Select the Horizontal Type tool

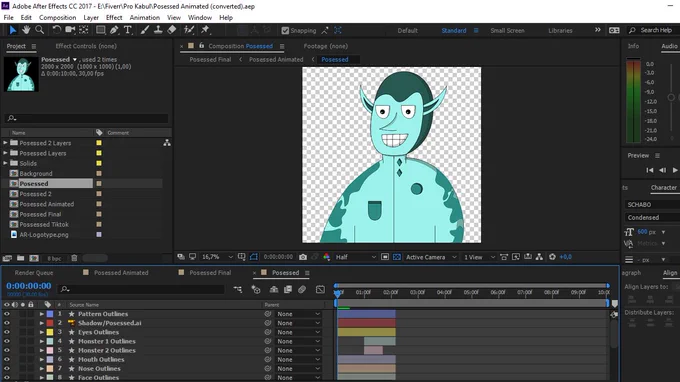pos(128,30)
